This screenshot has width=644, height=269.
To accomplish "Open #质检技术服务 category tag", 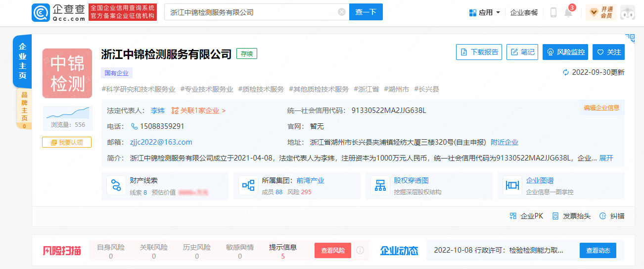I will 261,89.
